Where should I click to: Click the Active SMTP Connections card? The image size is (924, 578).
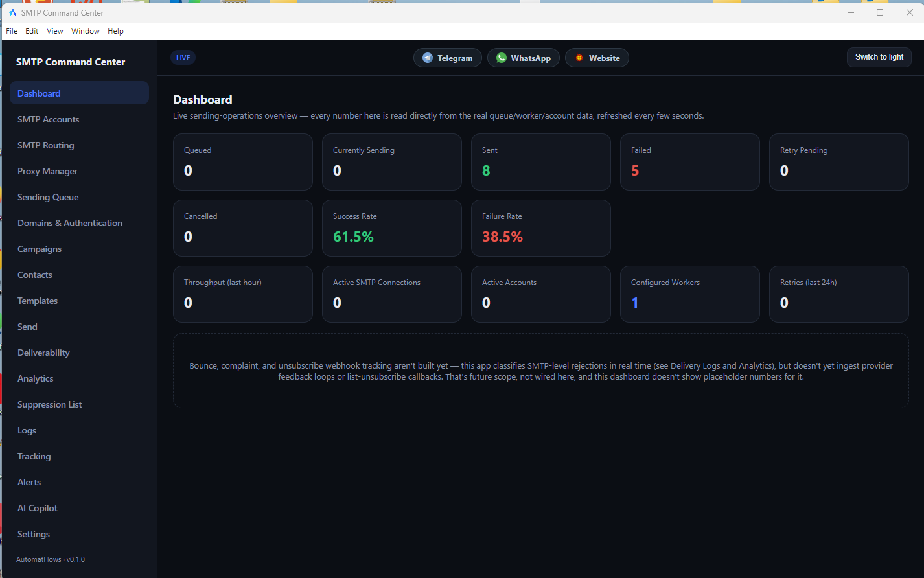click(392, 294)
